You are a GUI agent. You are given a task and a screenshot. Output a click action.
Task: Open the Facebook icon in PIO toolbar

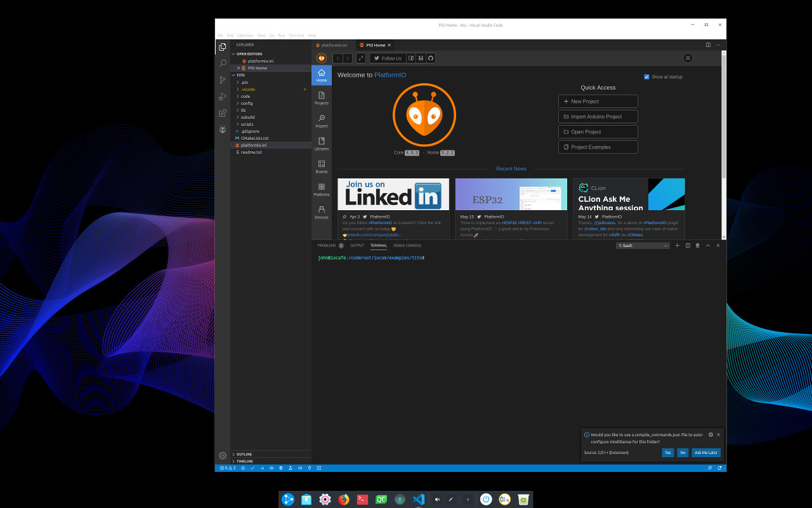(x=411, y=58)
